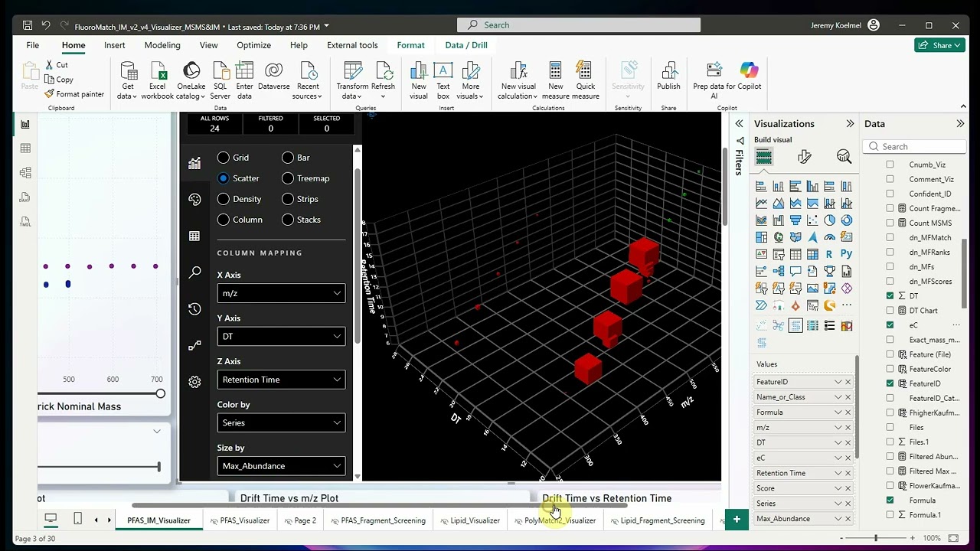The width and height of the screenshot is (980, 551).
Task: Uncheck the Formula field checkbox
Action: pyautogui.click(x=890, y=500)
